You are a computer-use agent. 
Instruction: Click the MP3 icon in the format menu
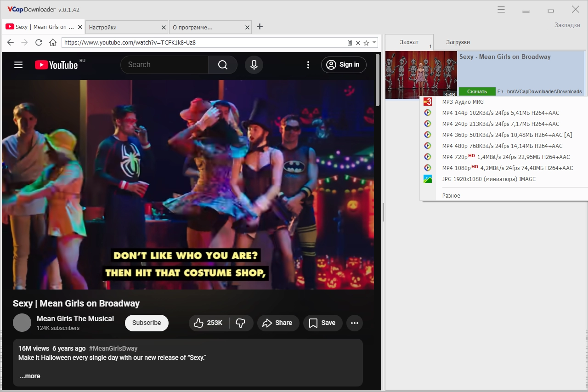click(x=428, y=102)
